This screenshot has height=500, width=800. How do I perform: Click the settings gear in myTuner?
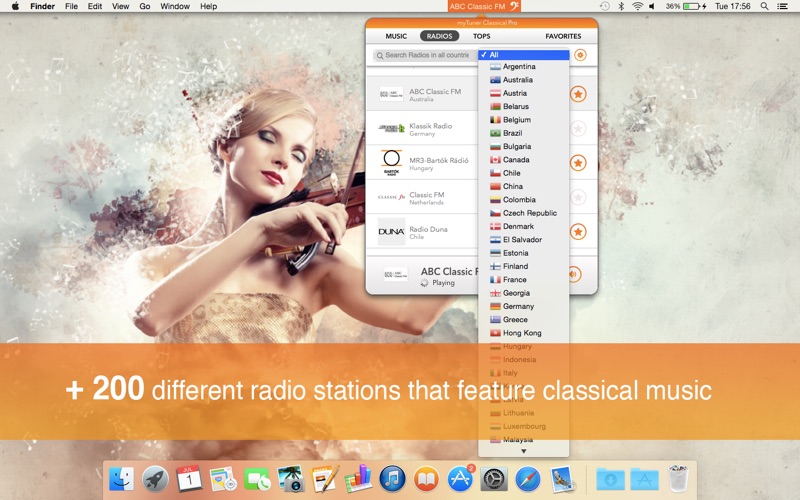coord(580,55)
